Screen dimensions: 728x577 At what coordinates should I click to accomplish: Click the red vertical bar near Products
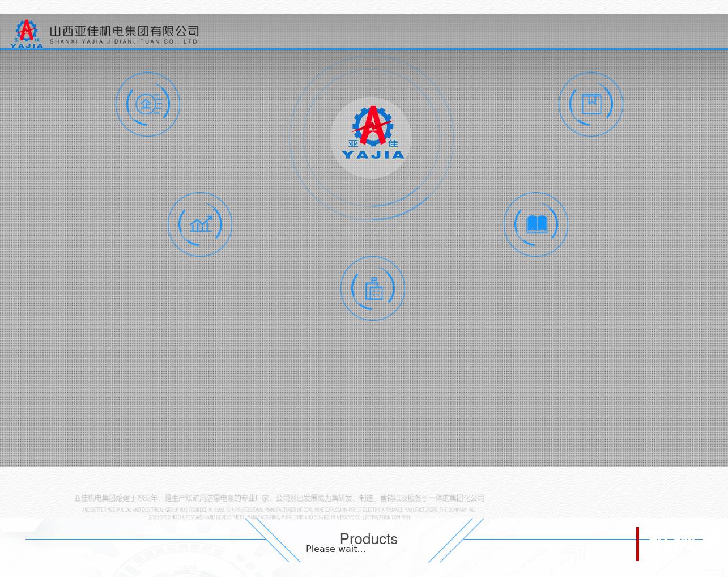click(637, 544)
